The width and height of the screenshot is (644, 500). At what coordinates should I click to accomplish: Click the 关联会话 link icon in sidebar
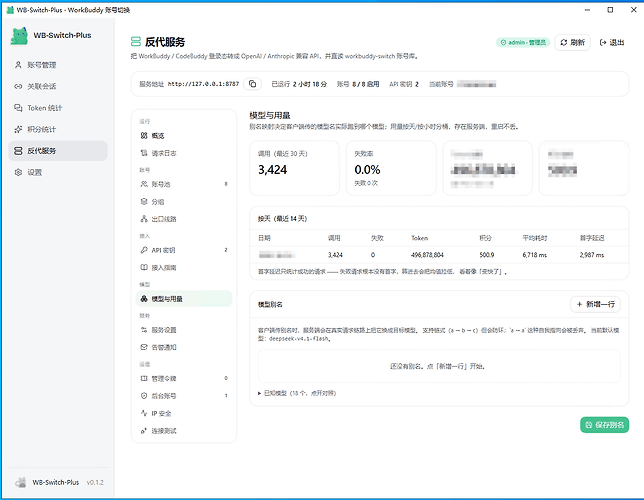18,86
